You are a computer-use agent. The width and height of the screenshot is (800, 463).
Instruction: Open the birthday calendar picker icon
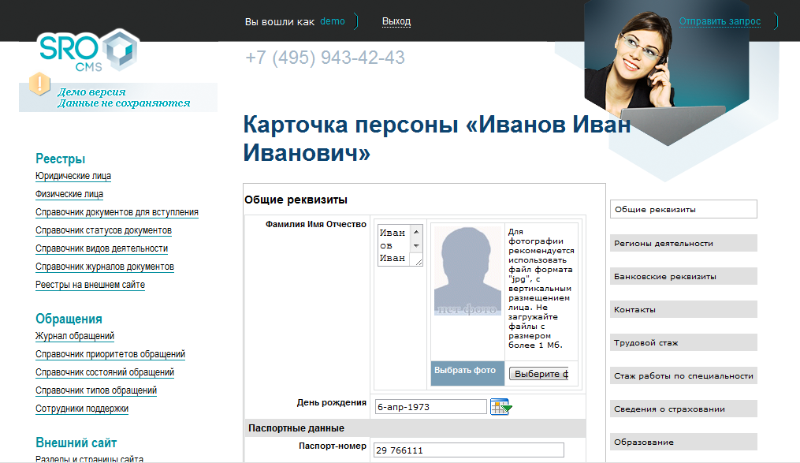pos(500,406)
